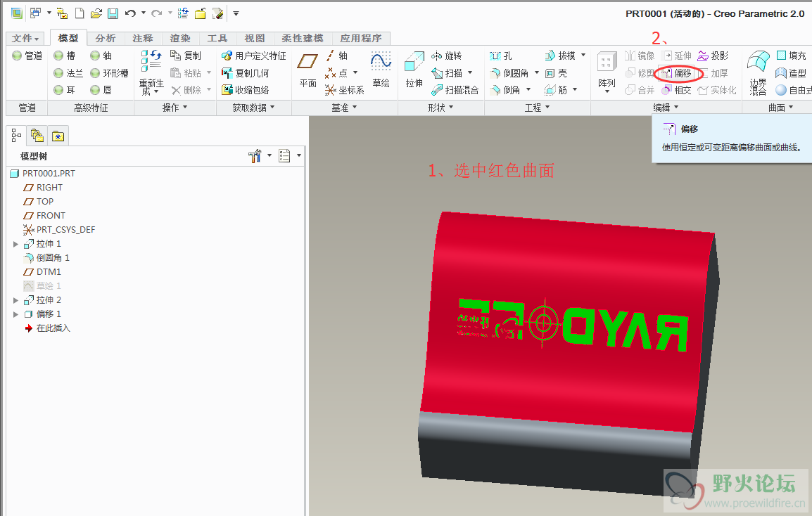This screenshot has height=516, width=812.
Task: Click the 壳 (Shell) tool
Action: pos(556,73)
